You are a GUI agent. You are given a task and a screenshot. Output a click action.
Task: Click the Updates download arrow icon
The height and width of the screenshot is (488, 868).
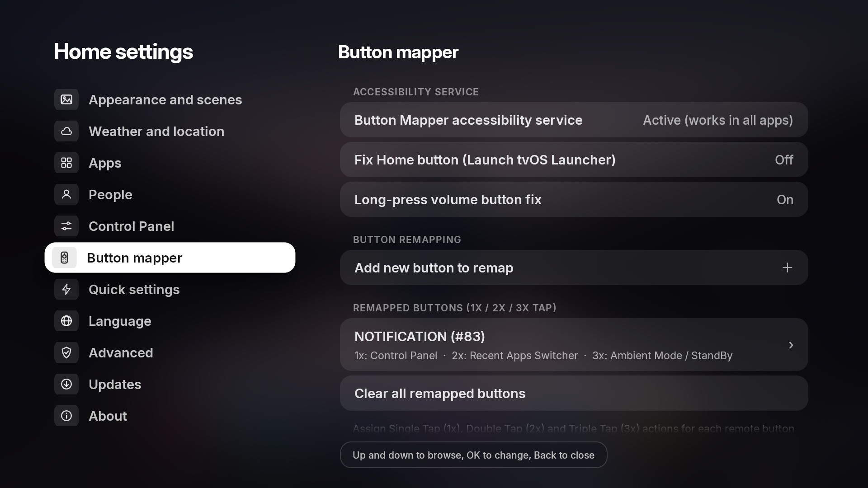(66, 384)
